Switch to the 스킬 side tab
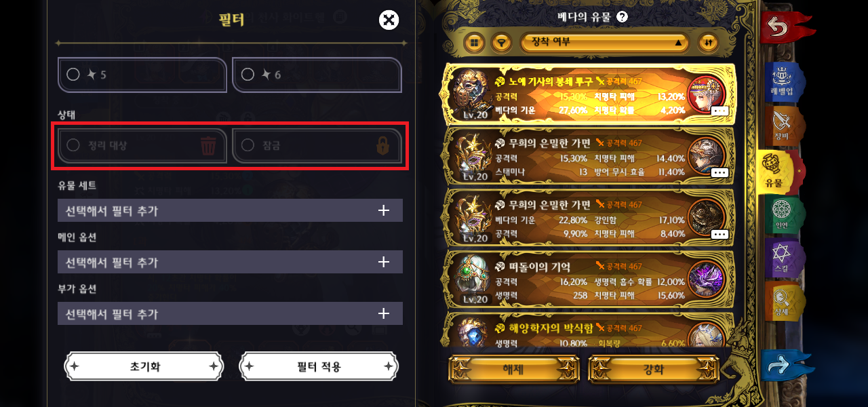Image resolution: width=868 pixels, height=407 pixels. 783,258
